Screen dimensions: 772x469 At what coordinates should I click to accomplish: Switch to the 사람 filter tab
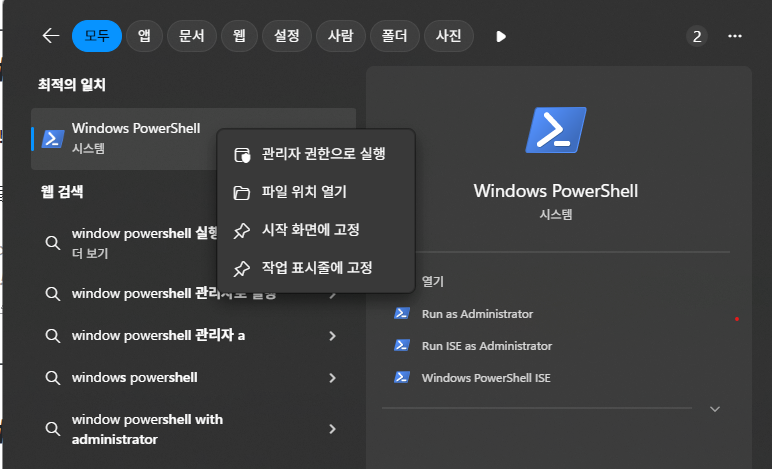[341, 36]
